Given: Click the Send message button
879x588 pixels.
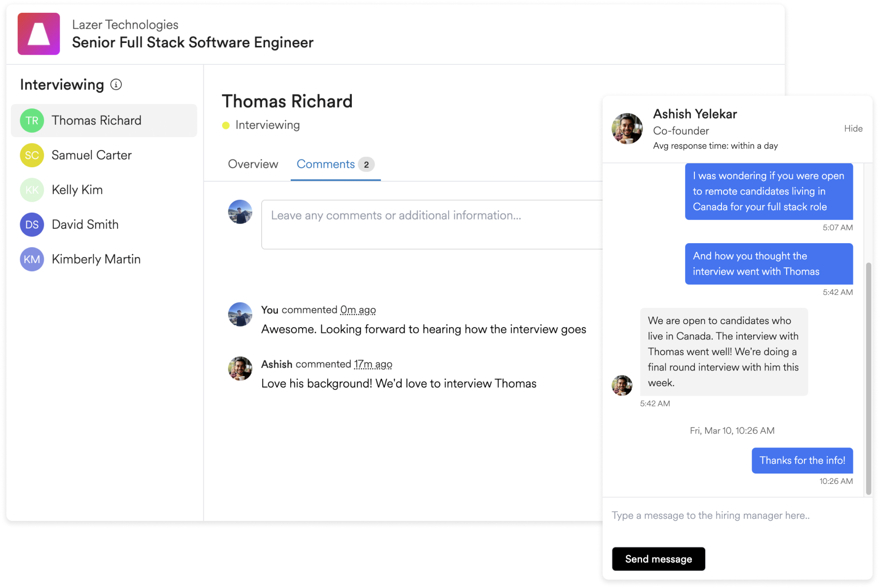Looking at the screenshot, I should point(658,559).
